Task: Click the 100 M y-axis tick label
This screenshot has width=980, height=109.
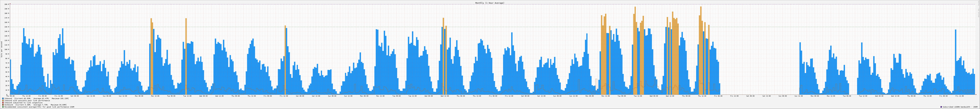Action: pos(6,49)
